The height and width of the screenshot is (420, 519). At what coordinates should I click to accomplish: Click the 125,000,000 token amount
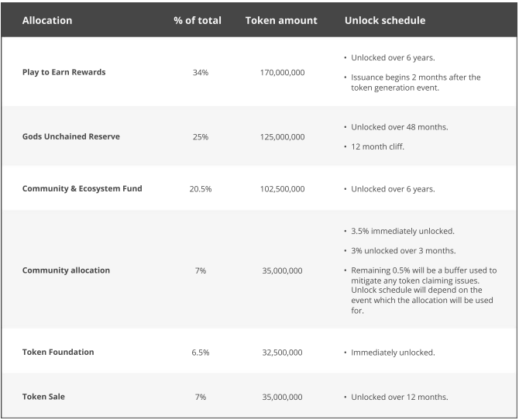(x=282, y=136)
